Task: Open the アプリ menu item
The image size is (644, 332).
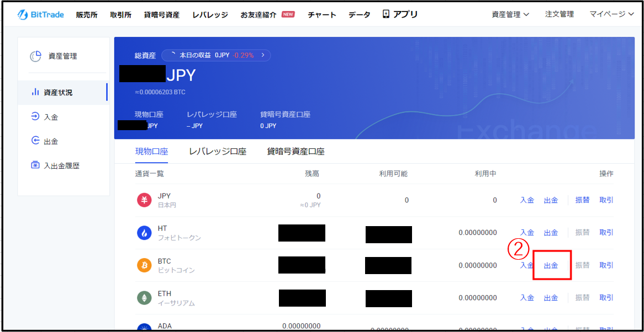Action: point(400,14)
